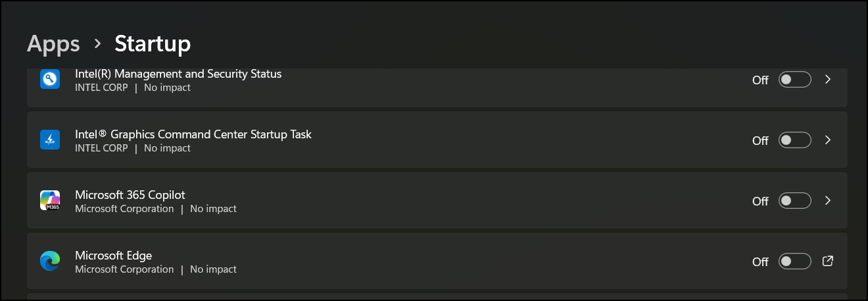
Task: Expand Intel Graphics Command Center details chevron
Action: (828, 140)
